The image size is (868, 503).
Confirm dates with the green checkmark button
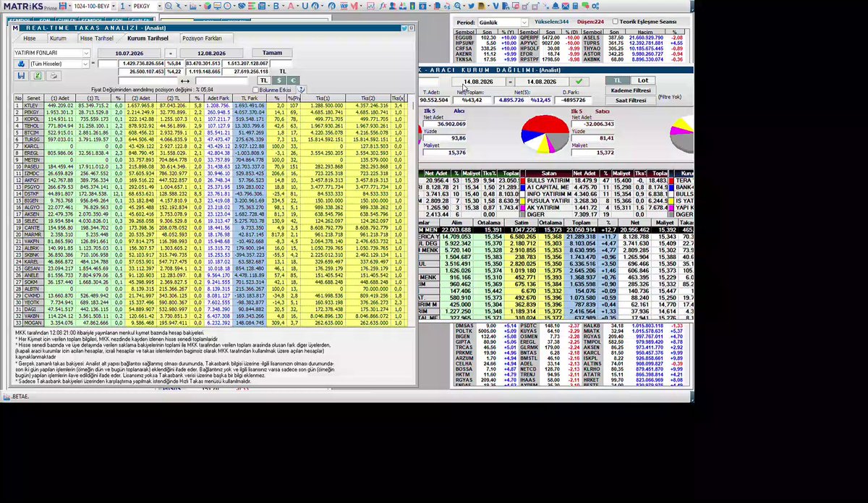pos(578,82)
